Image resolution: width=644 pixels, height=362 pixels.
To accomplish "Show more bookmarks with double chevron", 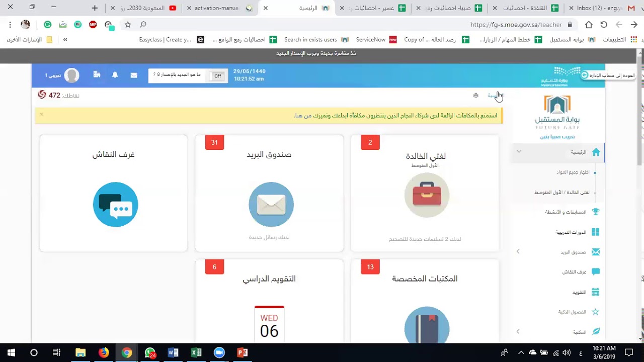I will pyautogui.click(x=65, y=40).
